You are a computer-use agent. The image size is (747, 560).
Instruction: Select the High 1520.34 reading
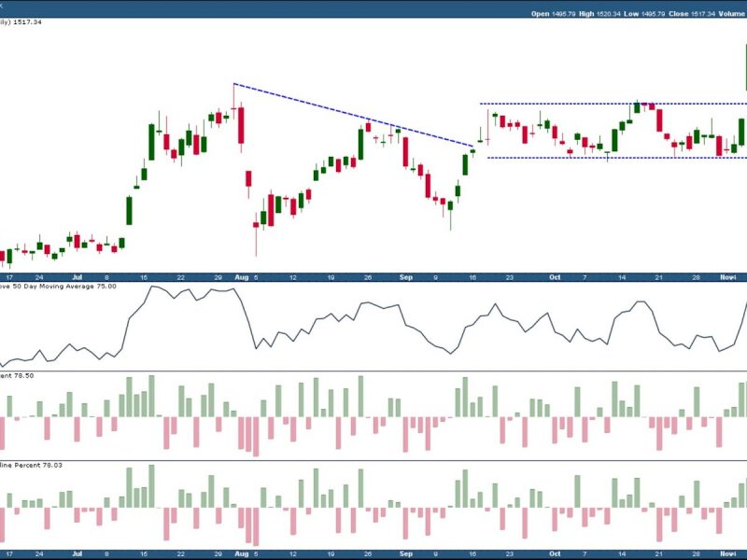(608, 14)
